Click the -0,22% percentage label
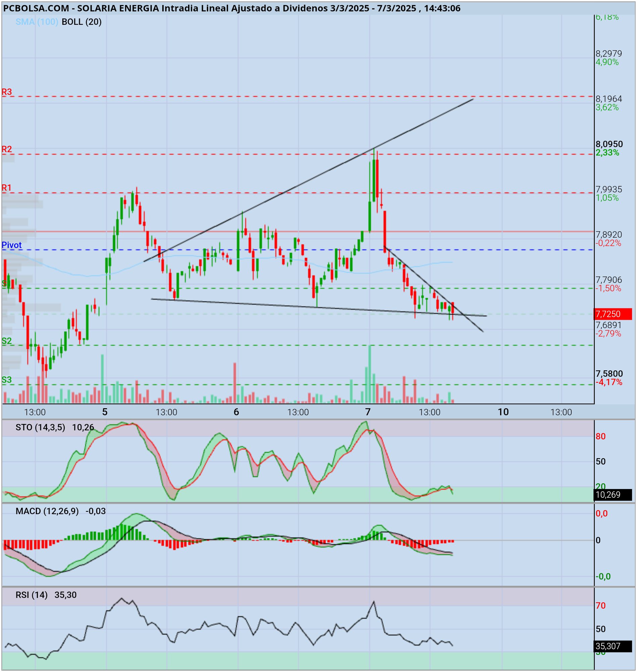The width and height of the screenshot is (637, 672). (608, 243)
